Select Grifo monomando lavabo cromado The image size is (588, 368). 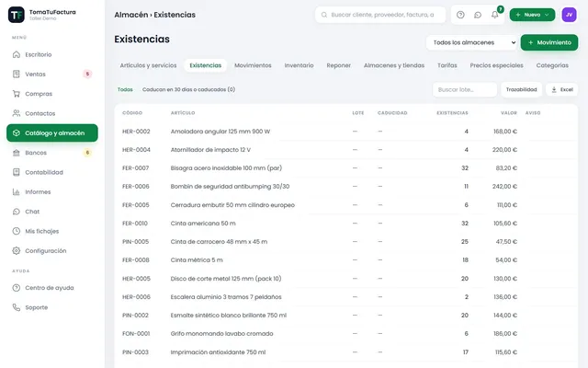point(346,333)
